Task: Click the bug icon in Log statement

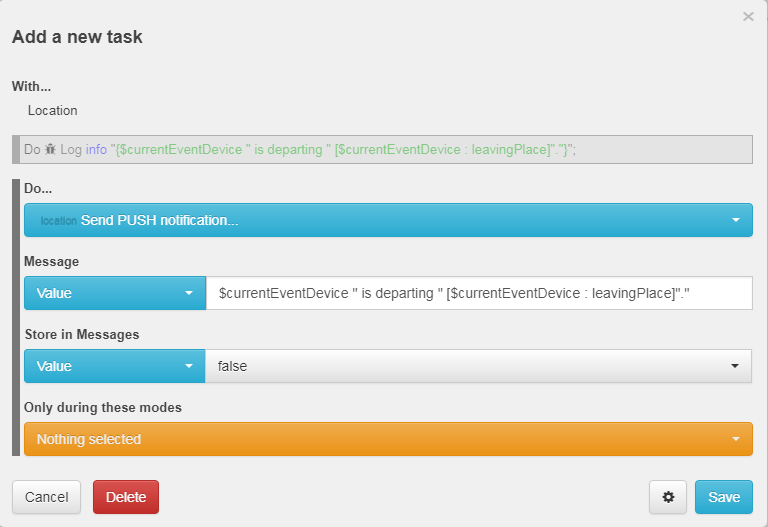Action: (x=50, y=149)
